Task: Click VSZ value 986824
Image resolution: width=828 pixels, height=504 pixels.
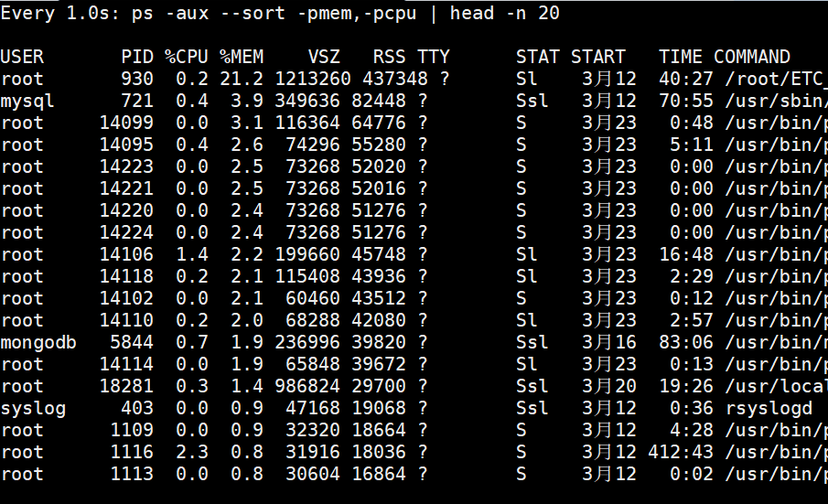Action: pyautogui.click(x=307, y=386)
